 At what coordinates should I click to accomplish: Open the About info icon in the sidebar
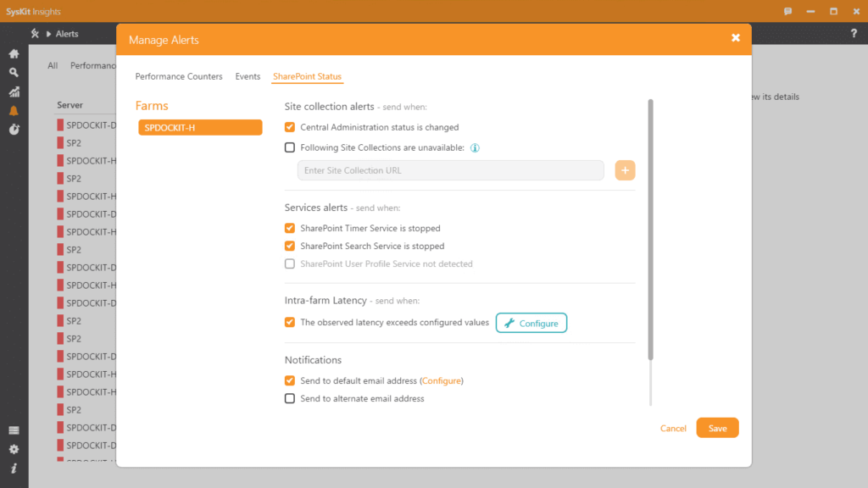14,469
